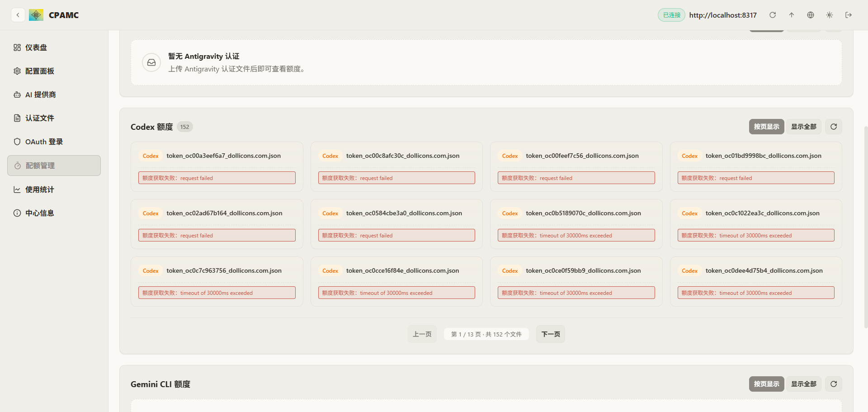Screen dimensions: 868x412
Task: Switch Codex view to 按页显示
Action: [766, 127]
